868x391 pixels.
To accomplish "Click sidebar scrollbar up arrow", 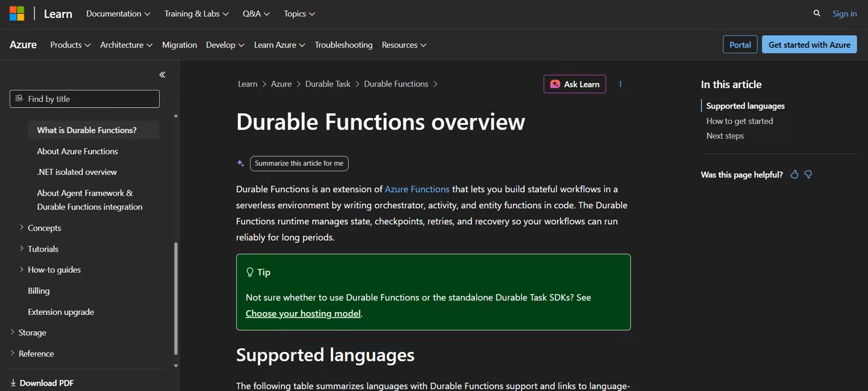I will (x=176, y=115).
